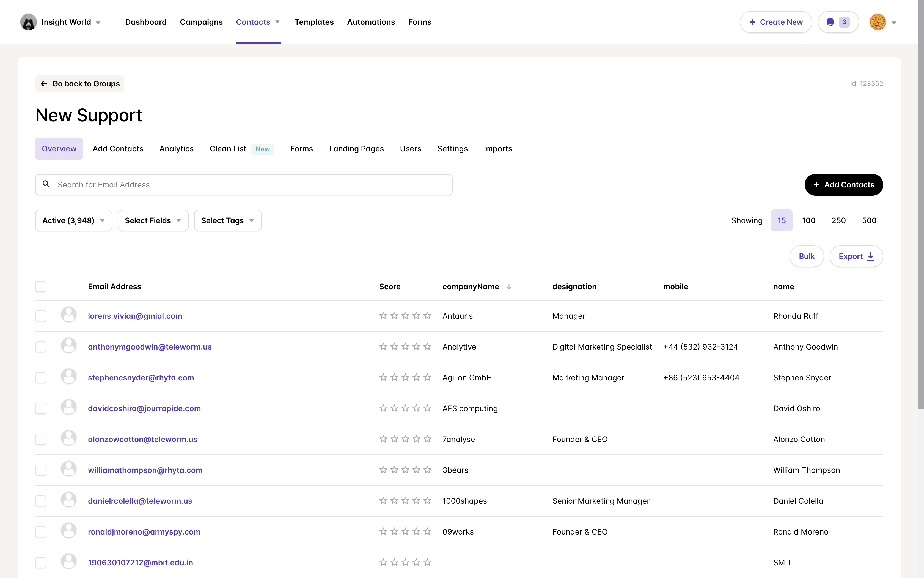This screenshot has height=578, width=924.
Task: Click Go back to Groups
Action: [80, 84]
